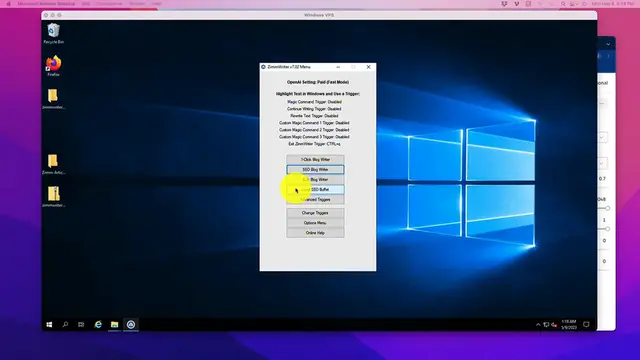This screenshot has width=640, height=360.
Task: Open Online Help
Action: [315, 233]
